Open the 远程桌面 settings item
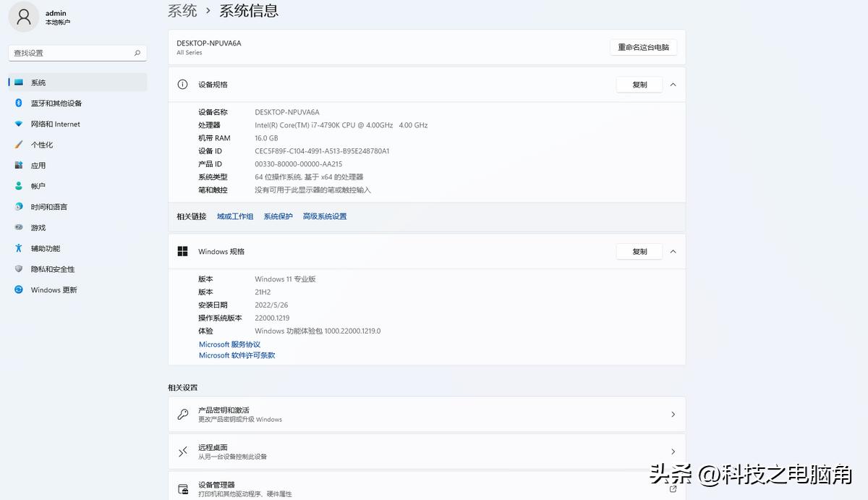Screen dimensions: 868x500 [427, 452]
